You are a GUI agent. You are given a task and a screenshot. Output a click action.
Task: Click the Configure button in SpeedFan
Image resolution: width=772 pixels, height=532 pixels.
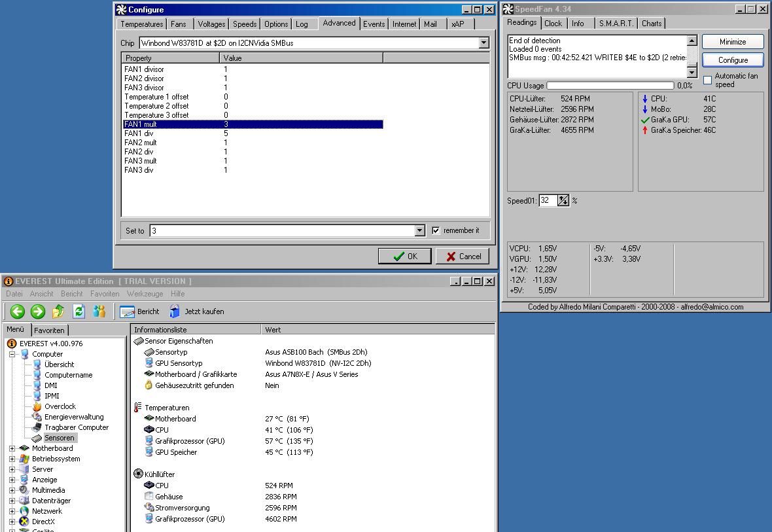coord(733,60)
